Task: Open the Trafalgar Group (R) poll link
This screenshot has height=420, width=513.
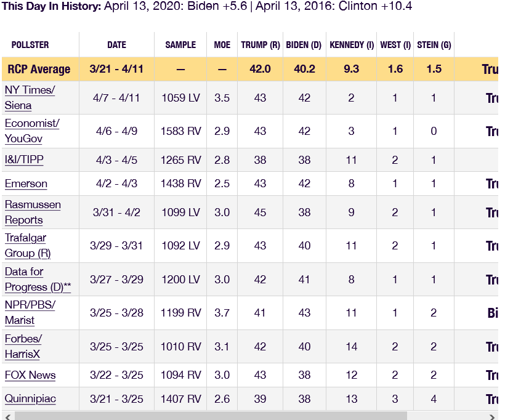Action: pos(28,245)
